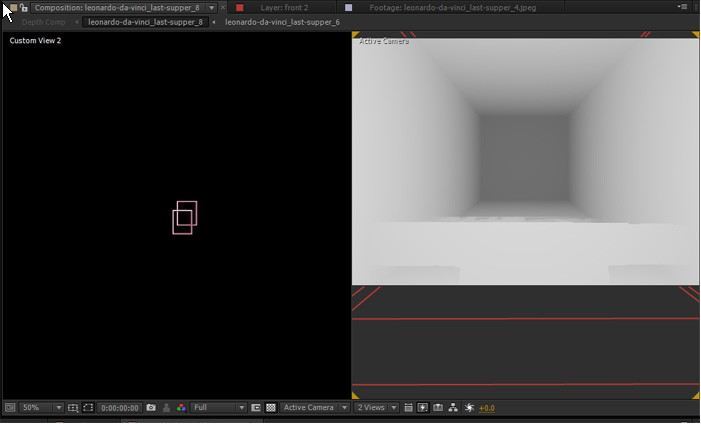
Task: Click the Active Camera view label
Action: (x=384, y=41)
